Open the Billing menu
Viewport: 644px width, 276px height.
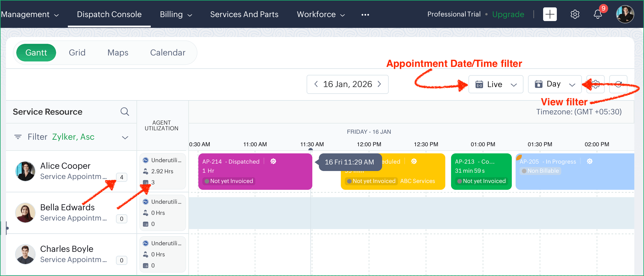point(176,15)
